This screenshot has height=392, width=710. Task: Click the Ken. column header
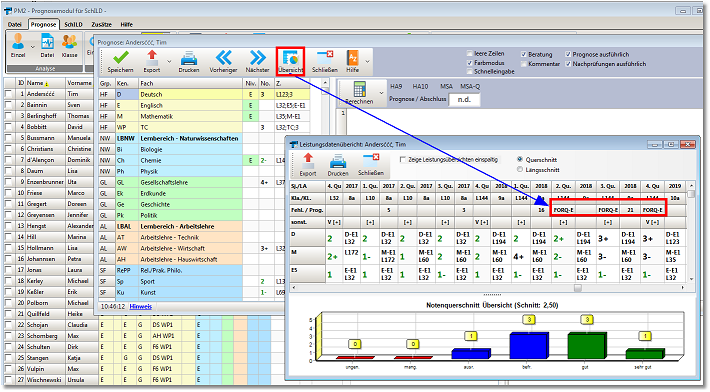[x=126, y=83]
